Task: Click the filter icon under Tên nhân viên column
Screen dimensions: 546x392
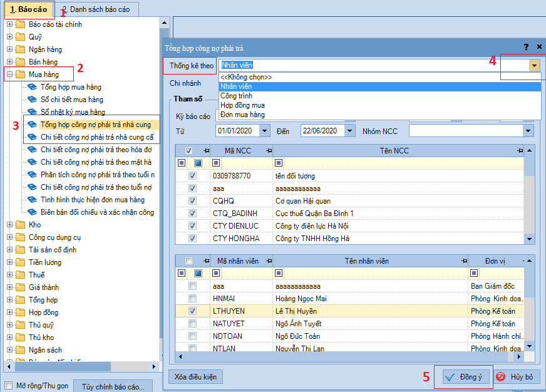Action: [278, 273]
